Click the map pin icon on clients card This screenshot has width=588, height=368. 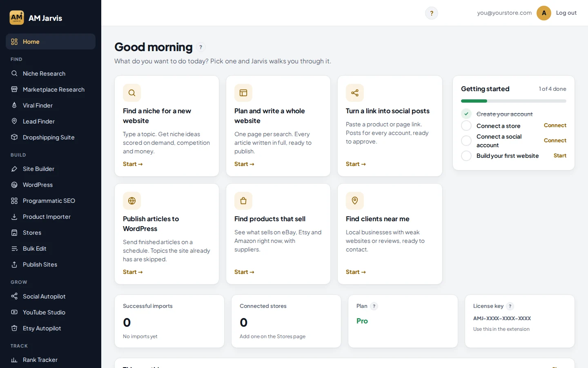point(355,201)
